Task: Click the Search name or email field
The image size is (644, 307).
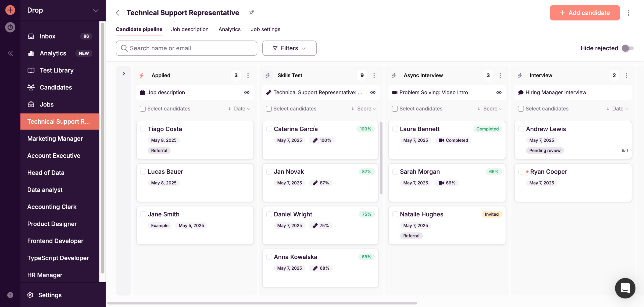Action: (186, 48)
